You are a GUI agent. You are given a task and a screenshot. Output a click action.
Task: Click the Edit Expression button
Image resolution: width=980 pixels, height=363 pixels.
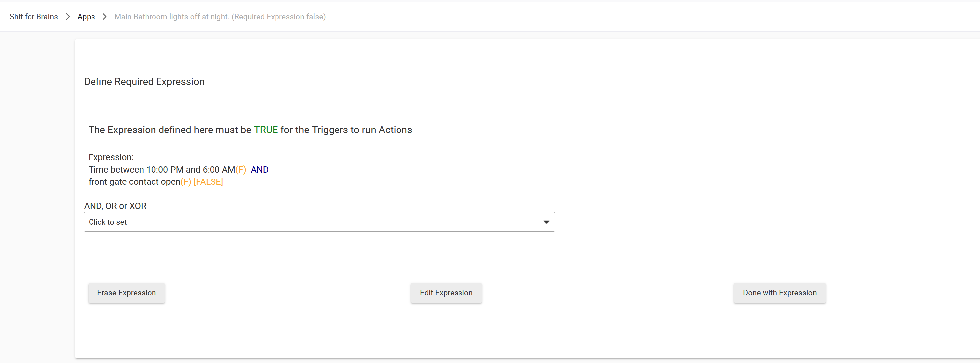tap(446, 293)
